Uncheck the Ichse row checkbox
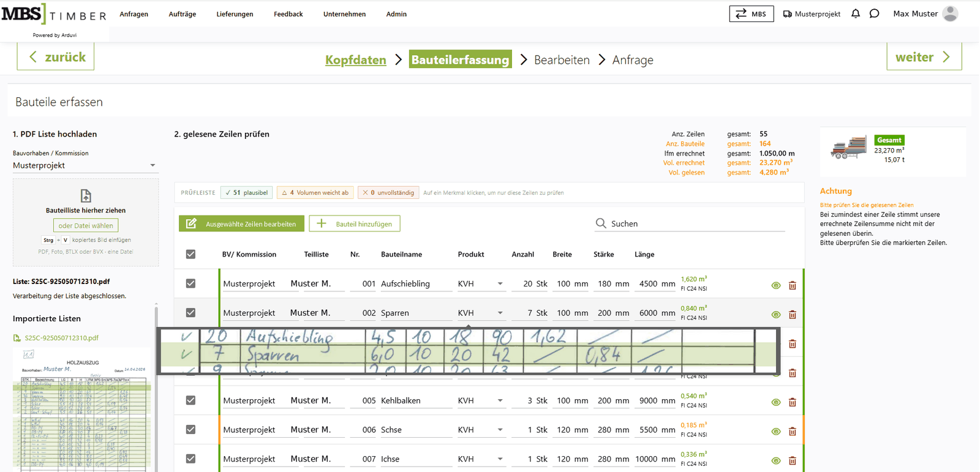This screenshot has height=472, width=980. tap(190, 459)
